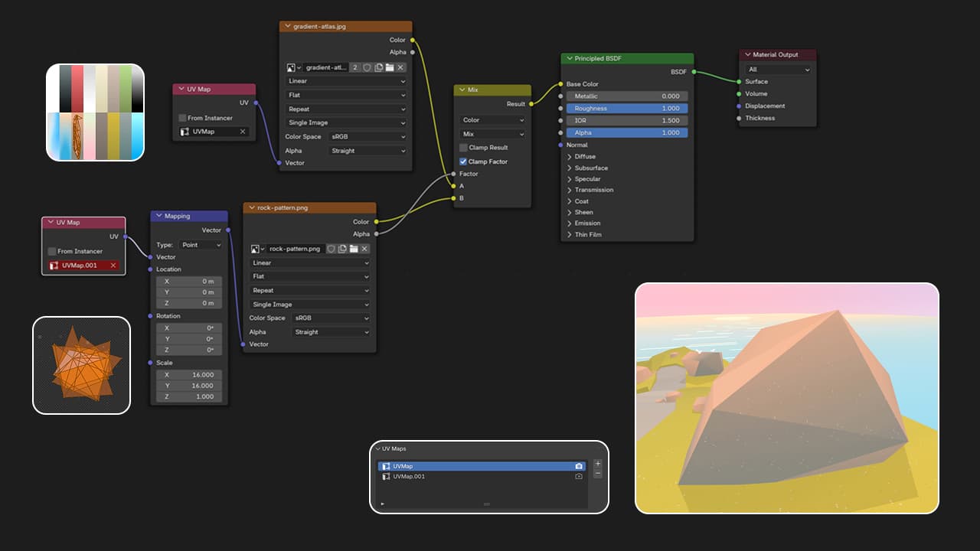Viewport: 980px width, 551px height.
Task: Open the Mix blend mode dropdown
Action: pyautogui.click(x=492, y=134)
